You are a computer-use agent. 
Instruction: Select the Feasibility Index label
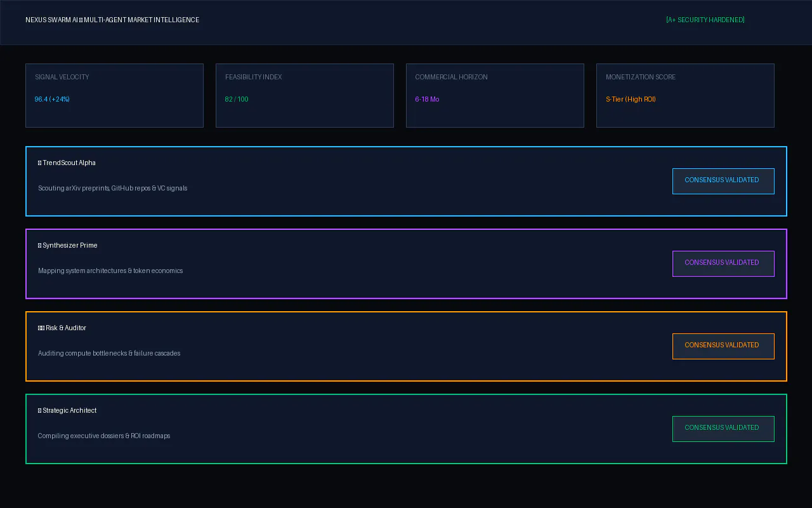coord(254,77)
